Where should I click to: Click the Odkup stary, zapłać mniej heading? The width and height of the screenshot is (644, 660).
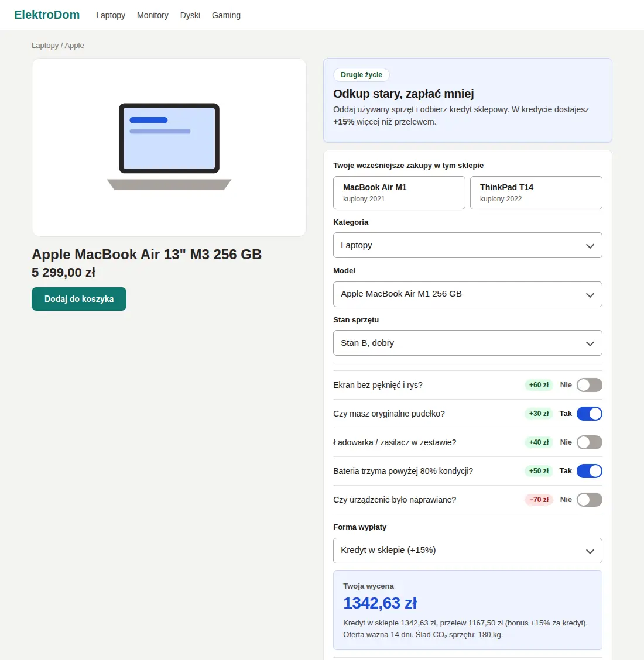(x=403, y=94)
